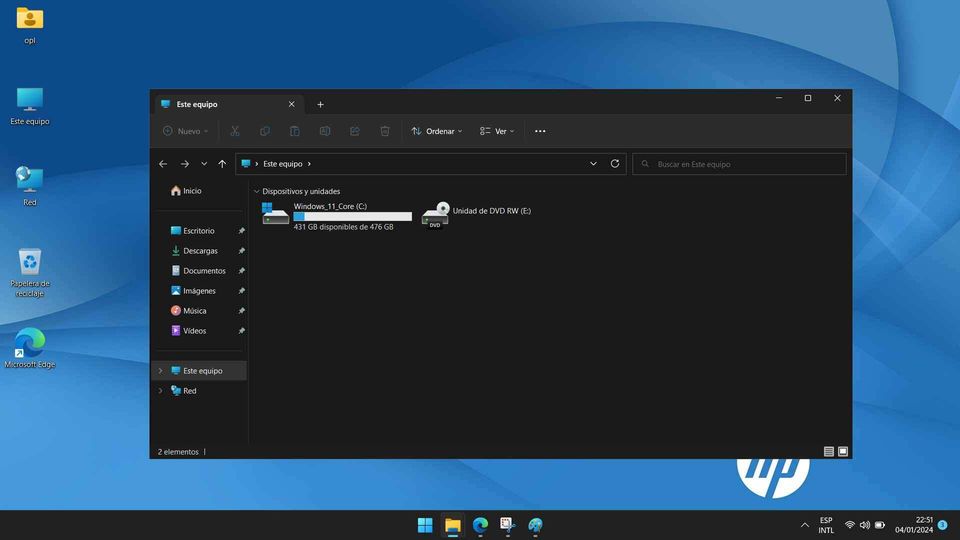Open Inicio in the sidebar
Image resolution: width=960 pixels, height=540 pixels.
coord(186,191)
